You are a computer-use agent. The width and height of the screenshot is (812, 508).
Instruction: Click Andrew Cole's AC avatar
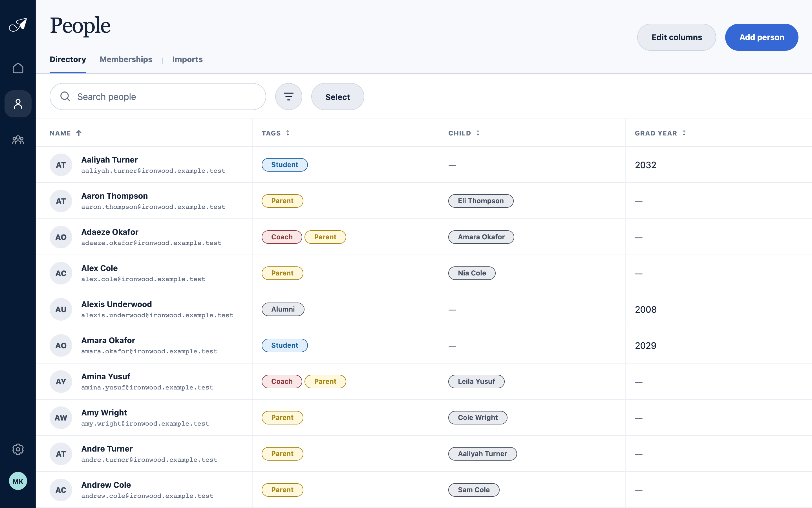[x=61, y=490]
